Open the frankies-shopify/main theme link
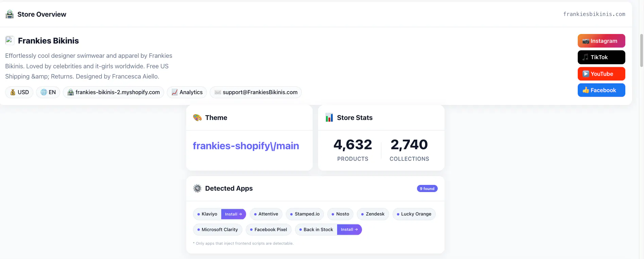 point(246,146)
